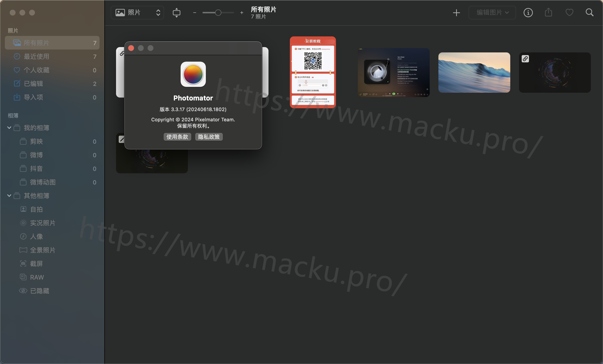Open the 编辑图片 dropdown button
This screenshot has width=603, height=364.
pos(492,12)
